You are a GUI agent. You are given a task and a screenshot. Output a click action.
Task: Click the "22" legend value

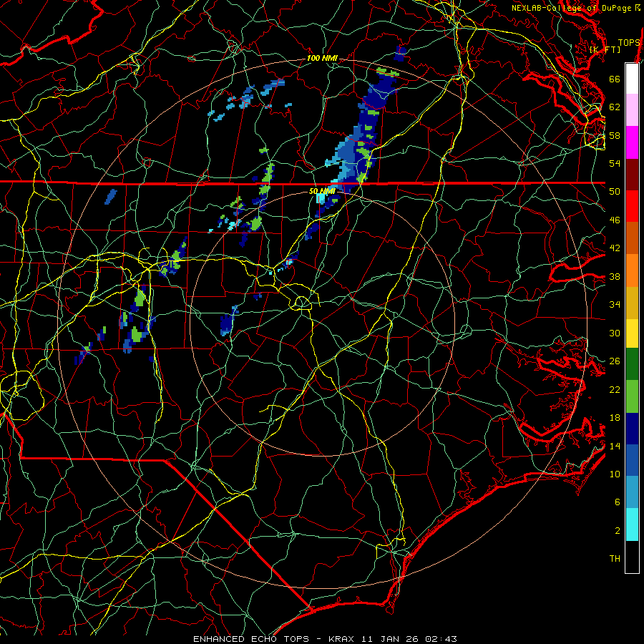[615, 390]
